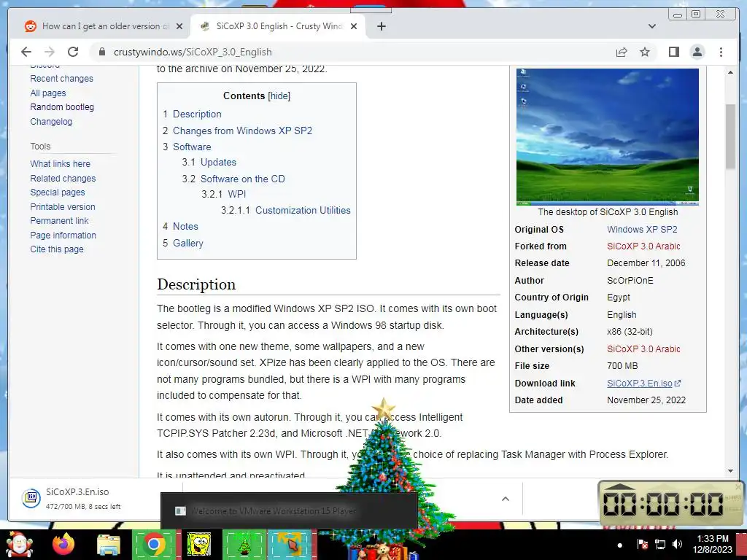Screen dimensions: 747x560
Task: Open the Christmas tree taskbar app
Action: pyautogui.click(x=244, y=544)
